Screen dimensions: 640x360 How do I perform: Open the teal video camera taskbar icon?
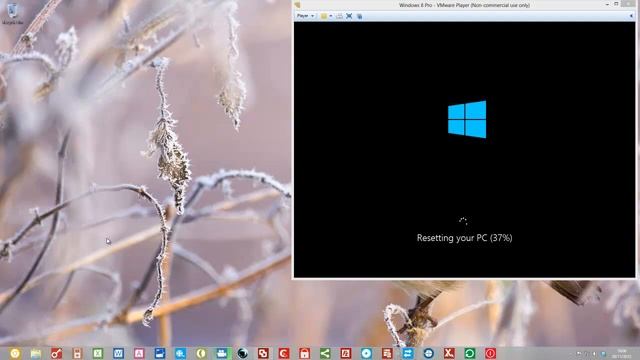pos(222,353)
